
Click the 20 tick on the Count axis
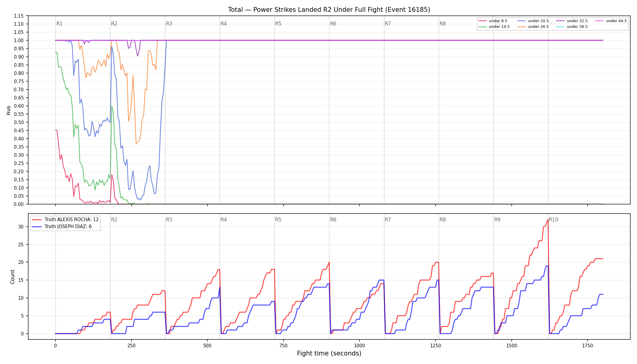[21, 262]
